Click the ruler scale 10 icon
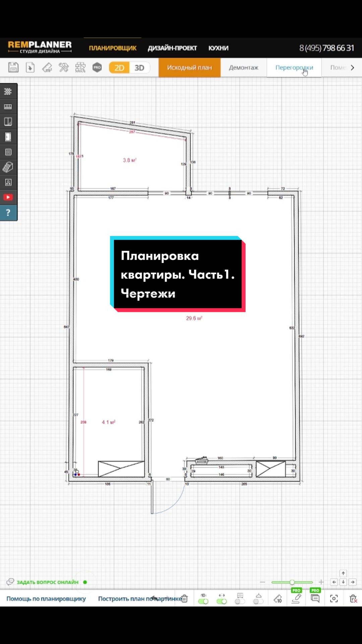362x644 pixels. point(278,599)
